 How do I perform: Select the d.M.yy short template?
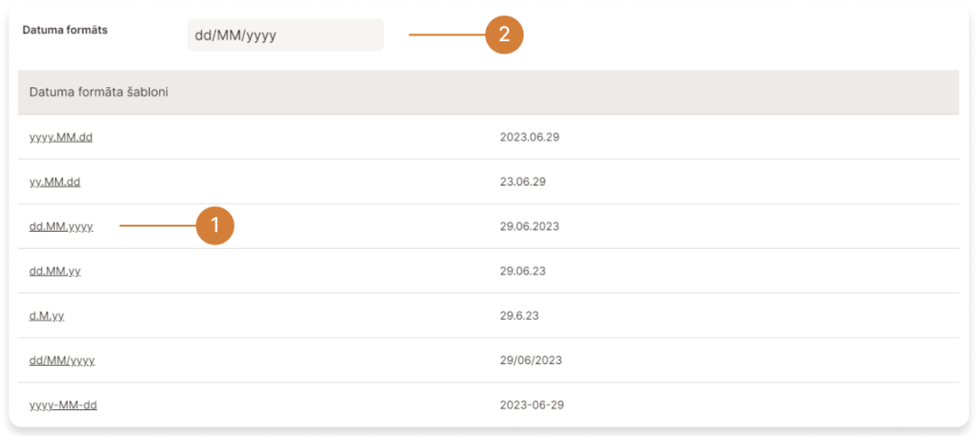pos(47,315)
